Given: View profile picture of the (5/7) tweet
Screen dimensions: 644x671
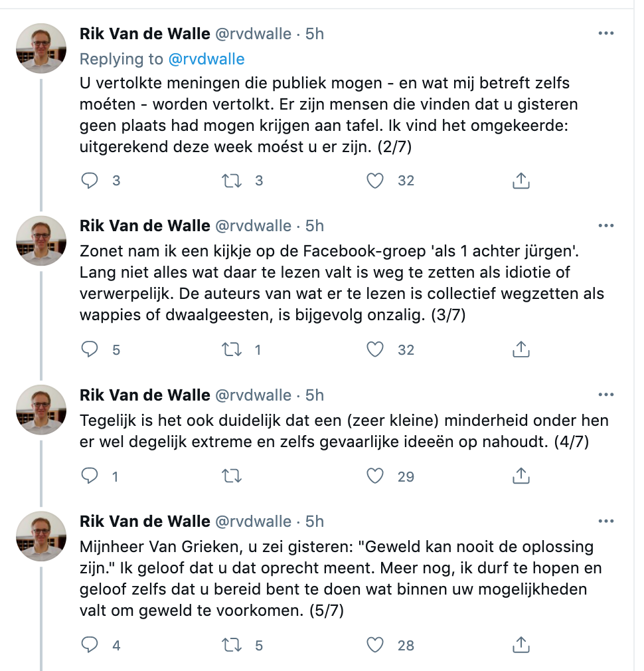Looking at the screenshot, I should coord(41,536).
